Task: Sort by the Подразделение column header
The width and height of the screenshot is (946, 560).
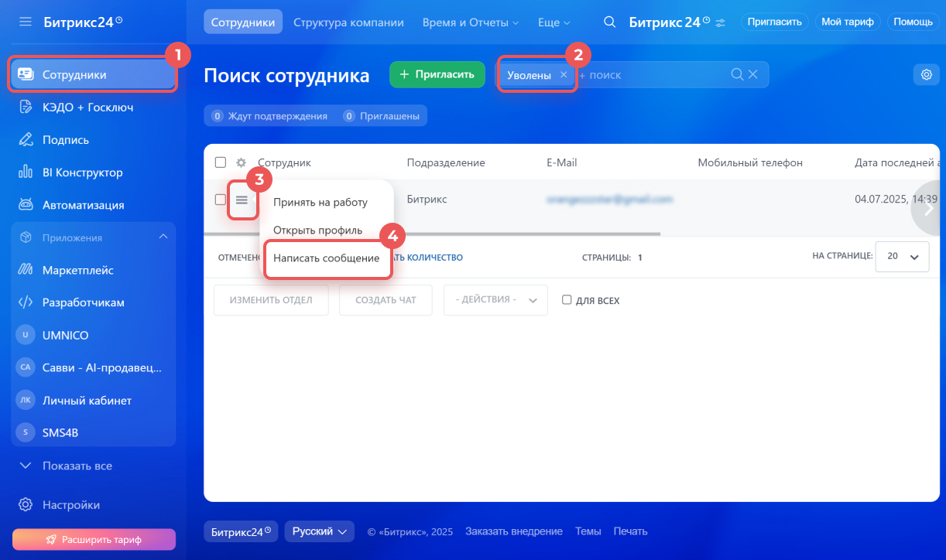Action: pyautogui.click(x=446, y=162)
